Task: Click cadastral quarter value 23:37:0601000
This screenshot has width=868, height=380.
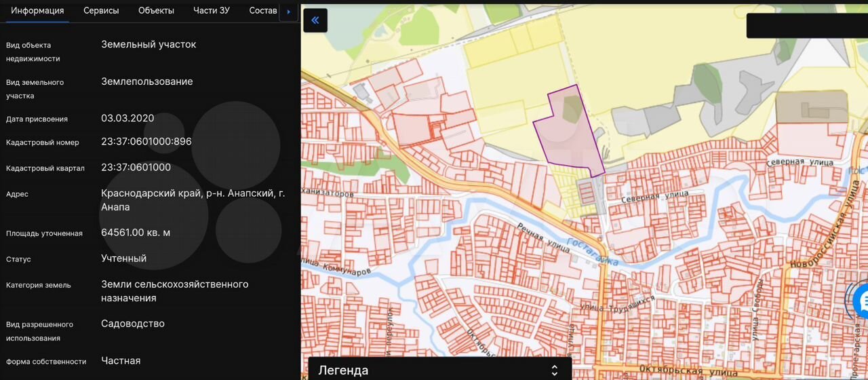Action: (136, 168)
